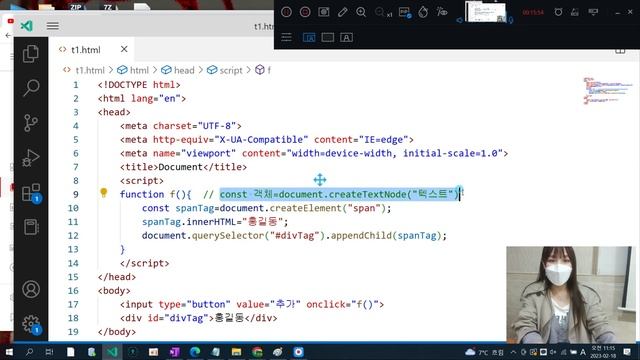The height and width of the screenshot is (360, 640).
Task: Open the Search view in activity bar
Action: click(x=31, y=87)
